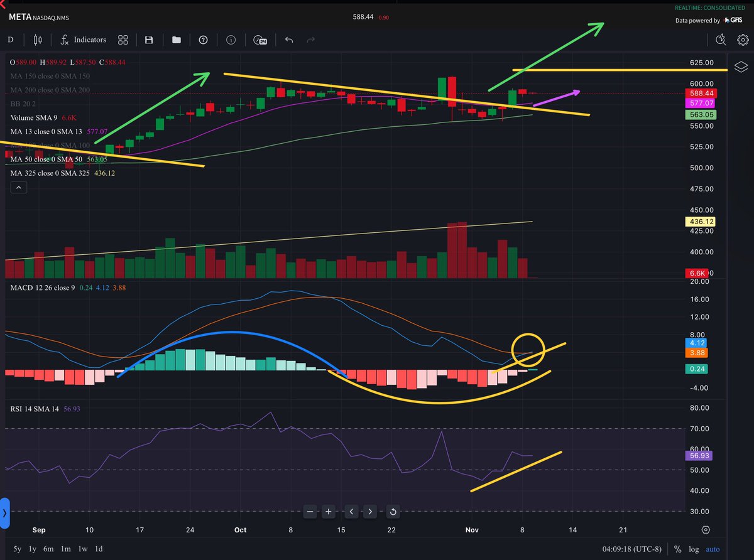This screenshot has height=560, width=754.
Task: Undo the last chart action
Action: point(289,40)
